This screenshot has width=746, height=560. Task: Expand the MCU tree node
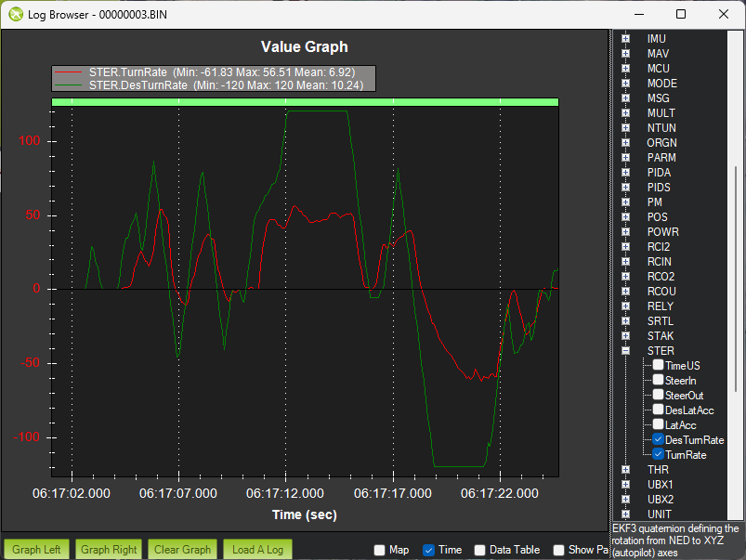(625, 69)
